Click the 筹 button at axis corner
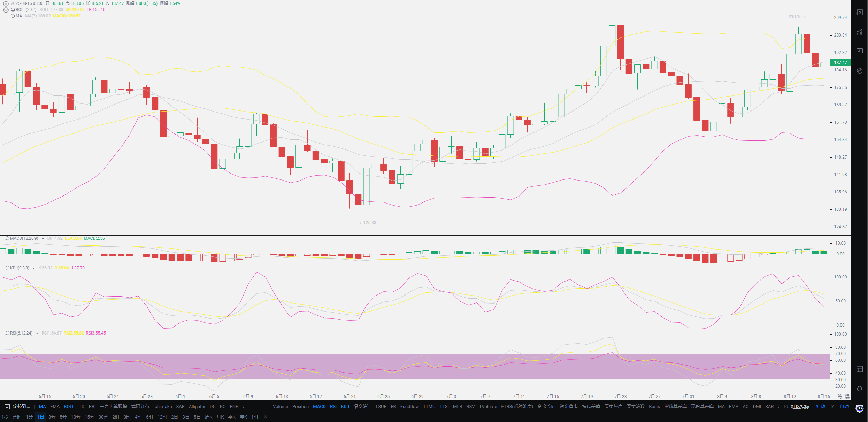This screenshot has width=868, height=422. click(x=840, y=397)
